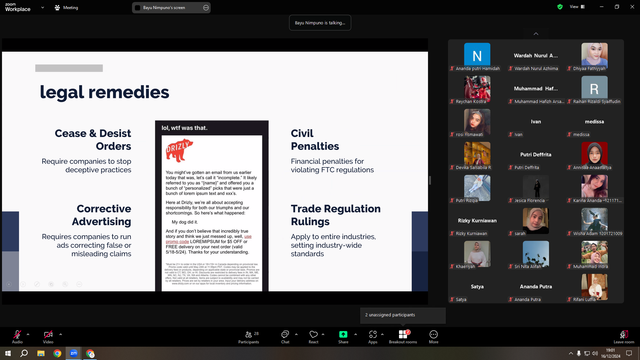Expand Chat options caret
Screen dimensions: 640x360
pyautogui.click(x=296, y=334)
